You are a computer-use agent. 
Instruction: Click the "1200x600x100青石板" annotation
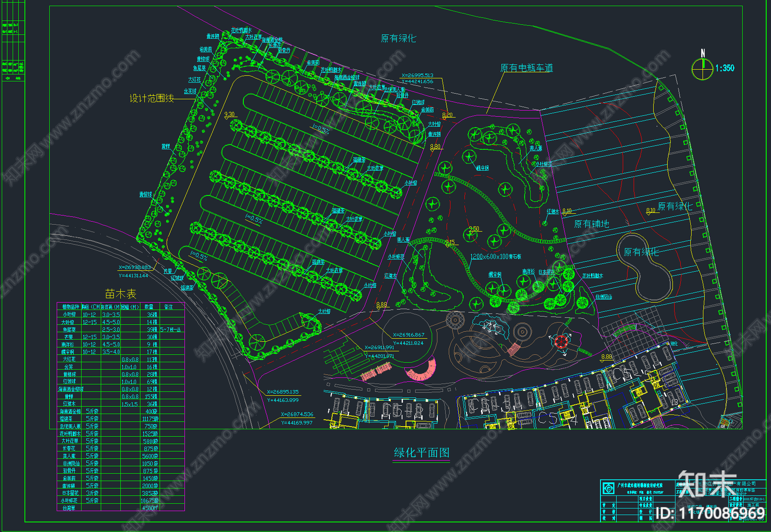click(x=495, y=257)
